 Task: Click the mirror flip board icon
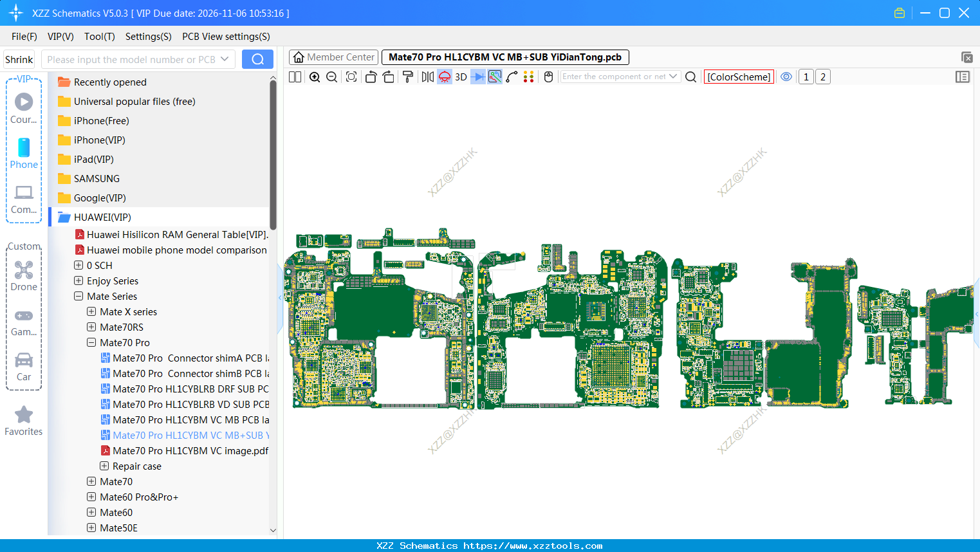pyautogui.click(x=427, y=77)
